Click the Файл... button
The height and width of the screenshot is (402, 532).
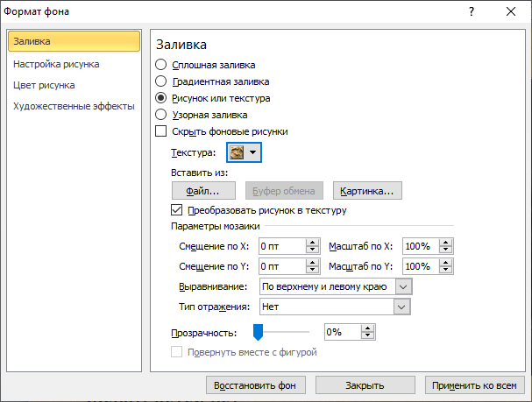[x=203, y=191]
